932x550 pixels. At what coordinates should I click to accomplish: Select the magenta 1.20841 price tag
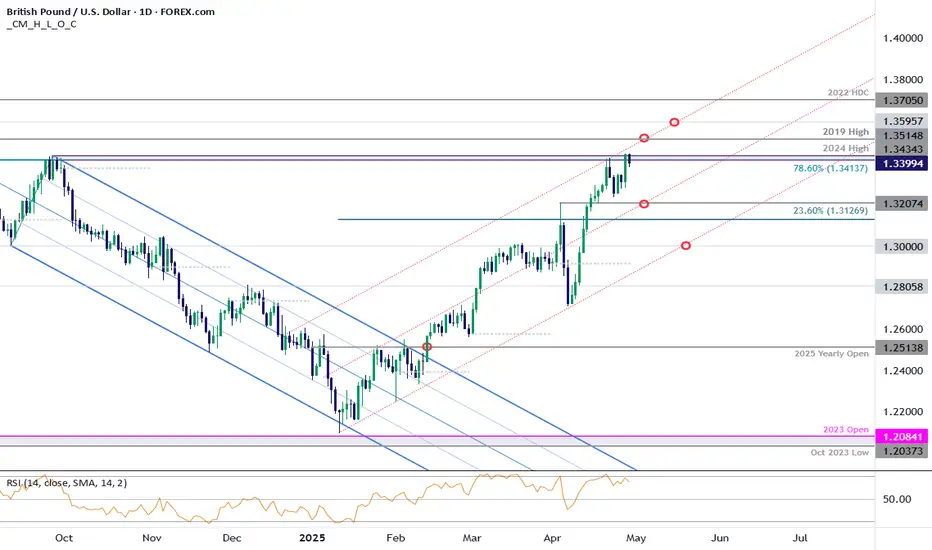click(902, 436)
